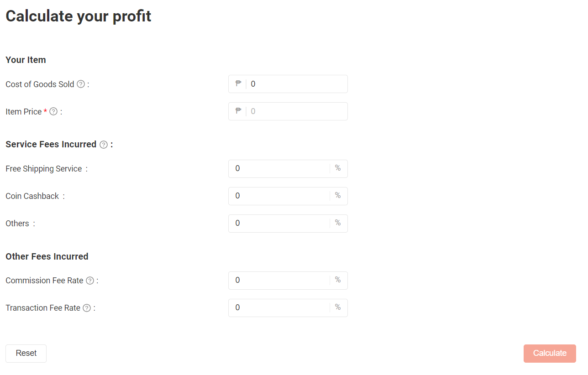Click Transaction Fee Rate help icon
Screen dimensions: 588x375
pos(87,308)
